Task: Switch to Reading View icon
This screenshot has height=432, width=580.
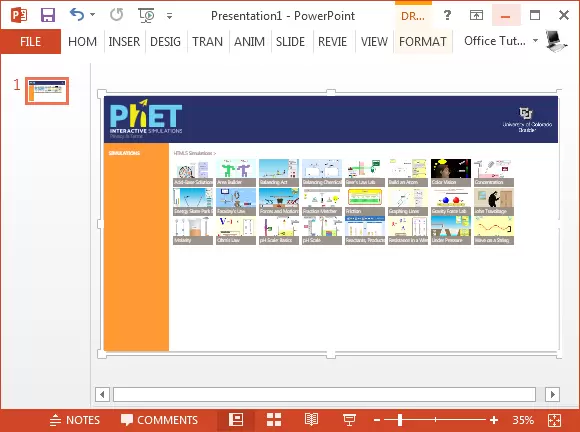Action: pos(311,420)
